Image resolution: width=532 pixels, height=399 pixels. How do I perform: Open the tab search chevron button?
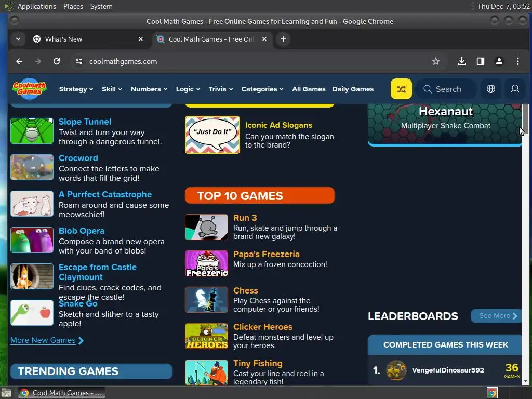point(18,39)
